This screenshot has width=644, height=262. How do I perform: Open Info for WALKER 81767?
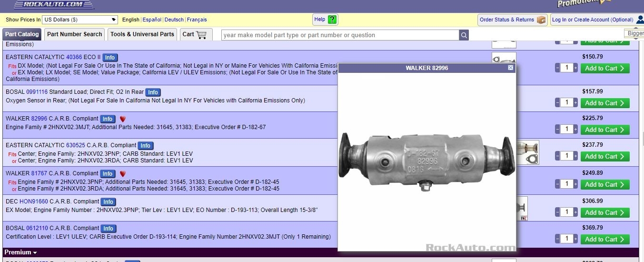(x=108, y=174)
